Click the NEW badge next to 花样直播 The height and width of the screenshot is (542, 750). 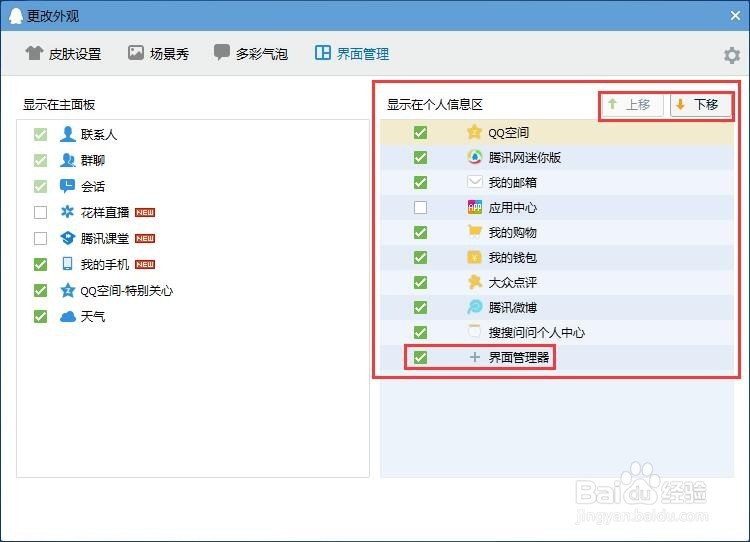pyautogui.click(x=145, y=212)
